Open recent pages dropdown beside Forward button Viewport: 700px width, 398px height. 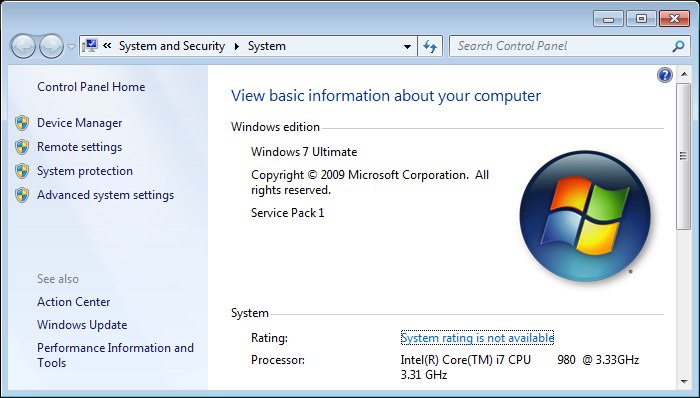pos(71,46)
